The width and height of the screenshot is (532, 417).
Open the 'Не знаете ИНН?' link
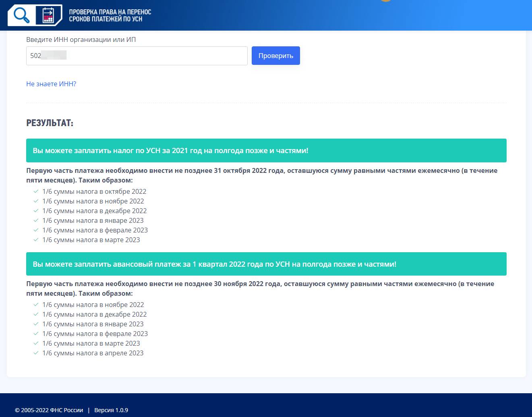51,84
